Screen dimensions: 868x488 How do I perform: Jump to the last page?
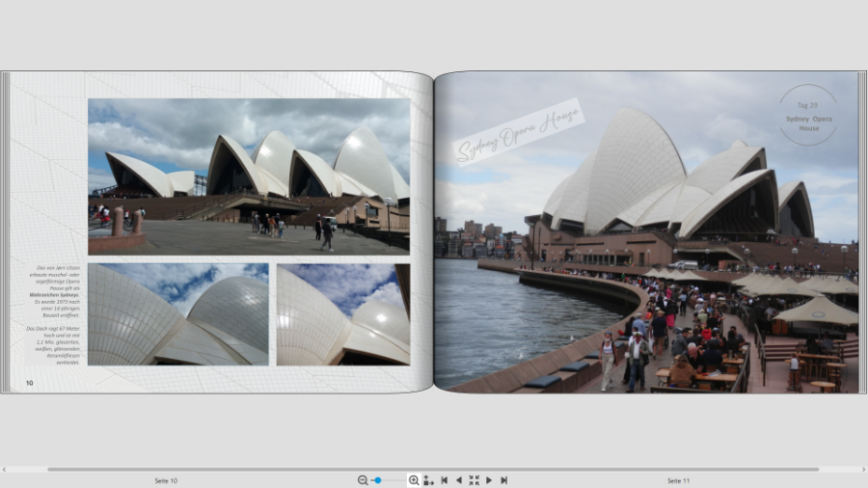503,480
